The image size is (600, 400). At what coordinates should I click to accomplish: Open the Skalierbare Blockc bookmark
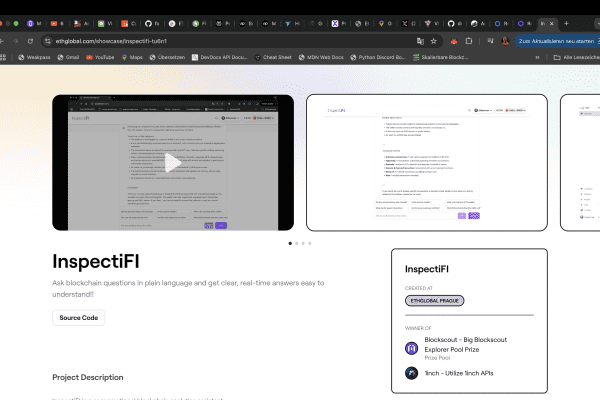click(440, 57)
